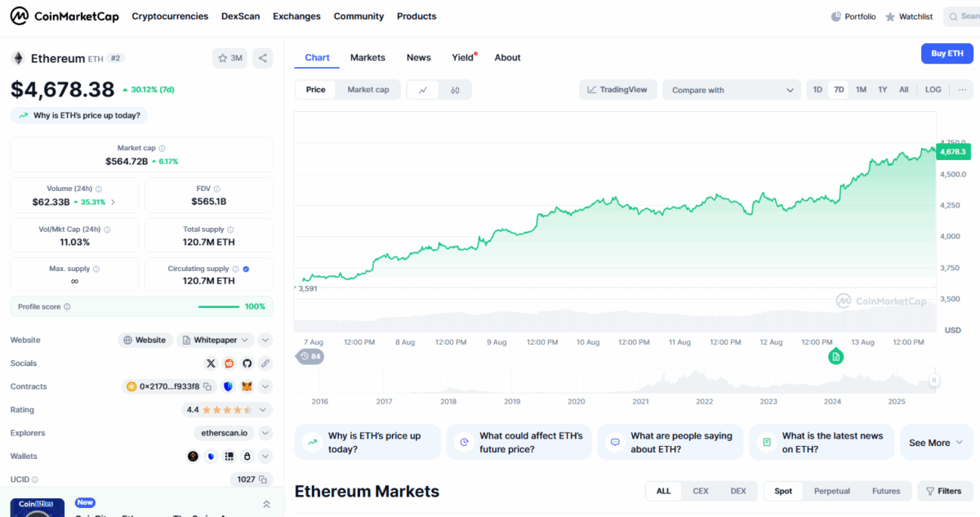
Task: Click the CoinMarketCap logo
Action: [65, 16]
